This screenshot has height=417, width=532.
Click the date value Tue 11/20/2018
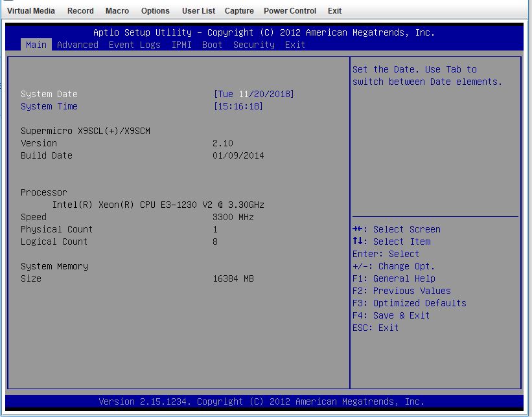tap(254, 94)
